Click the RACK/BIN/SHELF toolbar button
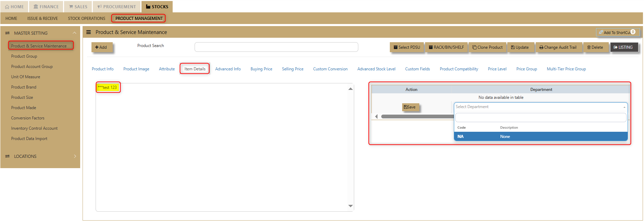This screenshot has height=222, width=644. (446, 47)
